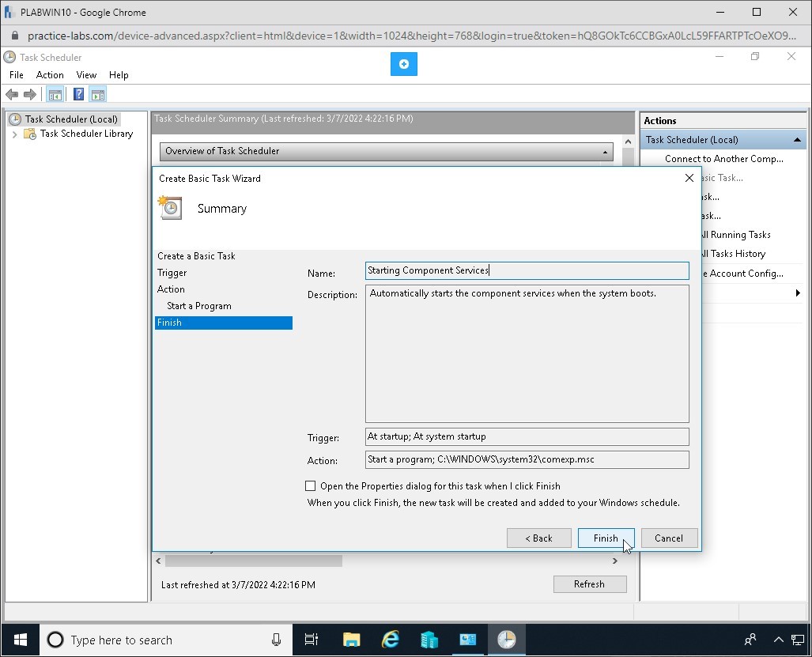Viewport: 812px width, 657px height.
Task: Click the vertical scrollbar up arrow
Action: (628, 142)
